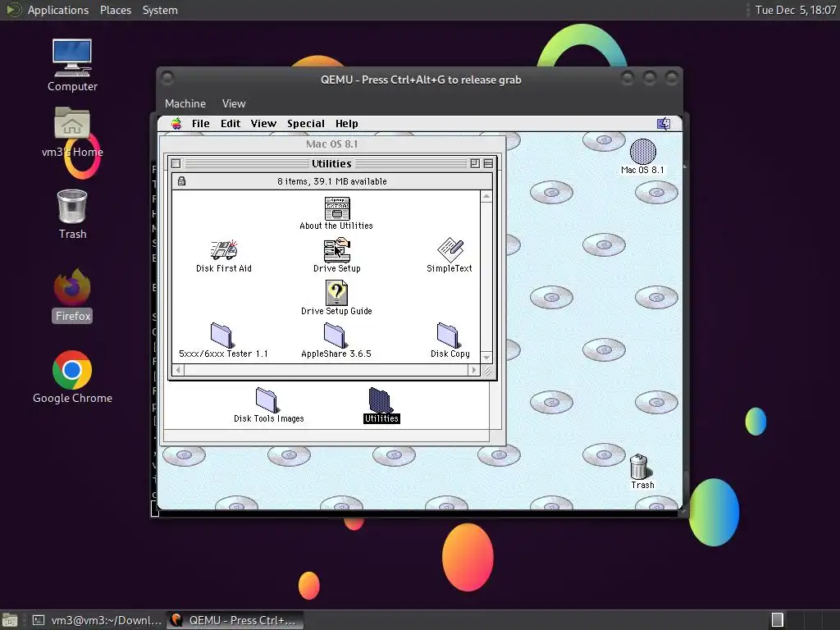840x630 pixels.
Task: Click scroll up arrow in Utilities window
Action: click(x=486, y=196)
